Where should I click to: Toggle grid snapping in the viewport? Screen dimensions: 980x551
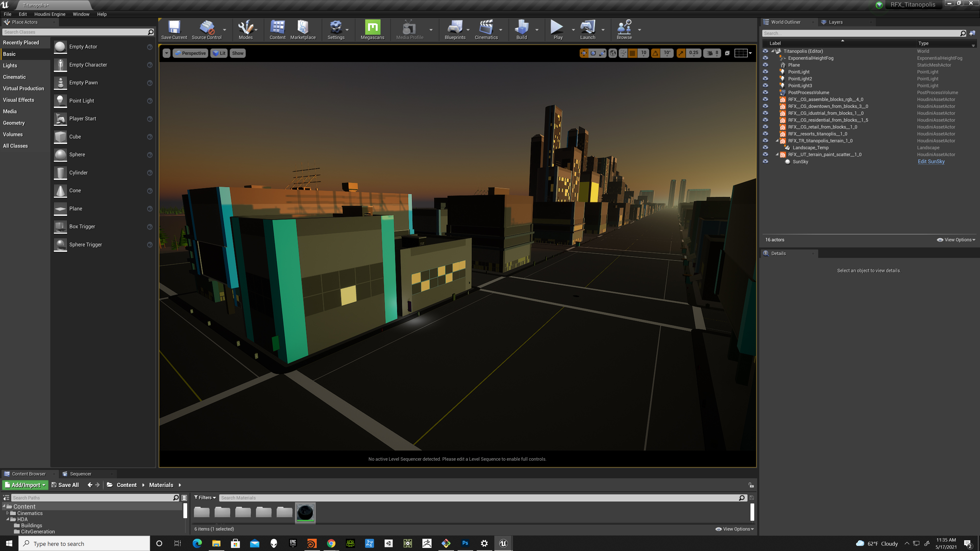coord(632,53)
